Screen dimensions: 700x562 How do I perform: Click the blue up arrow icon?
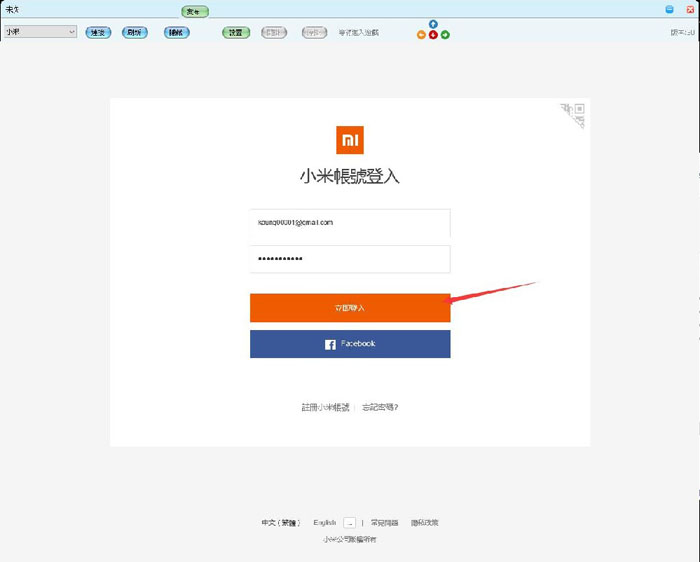click(x=433, y=24)
